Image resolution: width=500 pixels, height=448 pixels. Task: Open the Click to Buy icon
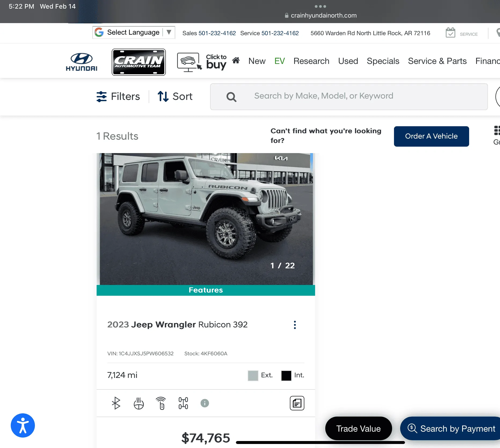pos(202,62)
